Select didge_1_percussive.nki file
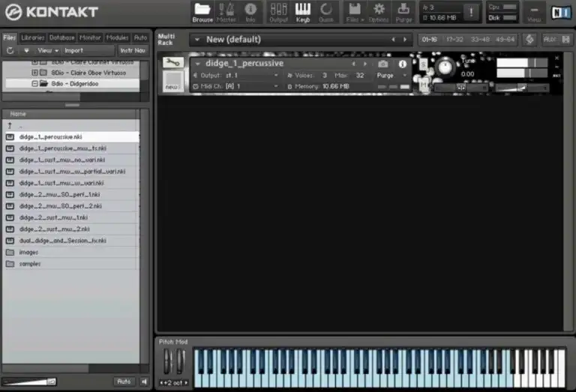 coord(71,137)
